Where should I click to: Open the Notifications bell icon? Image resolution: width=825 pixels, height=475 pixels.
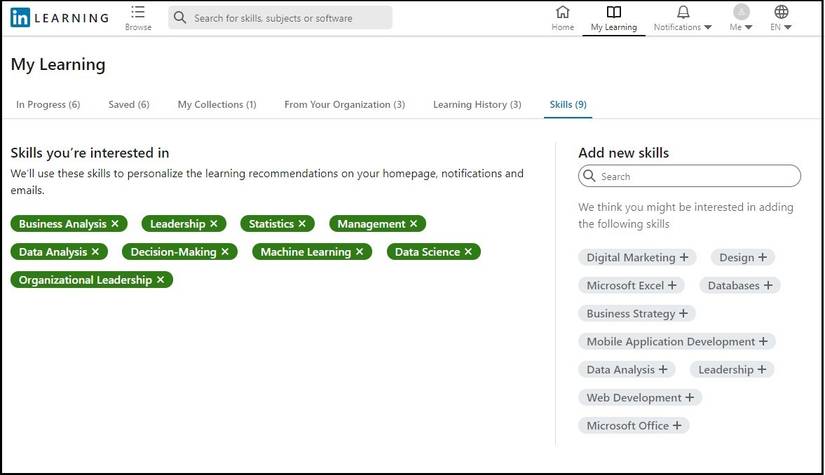pyautogui.click(x=683, y=12)
